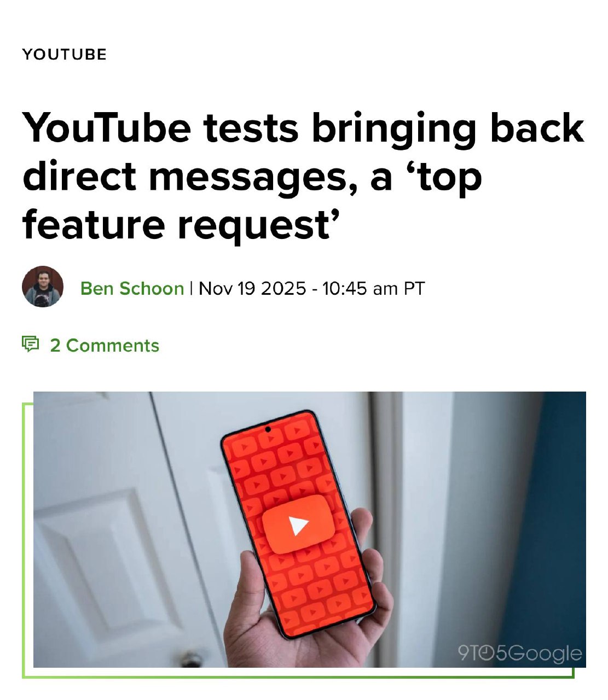
Task: Click Ben Schoon's author avatar
Action: 43,287
